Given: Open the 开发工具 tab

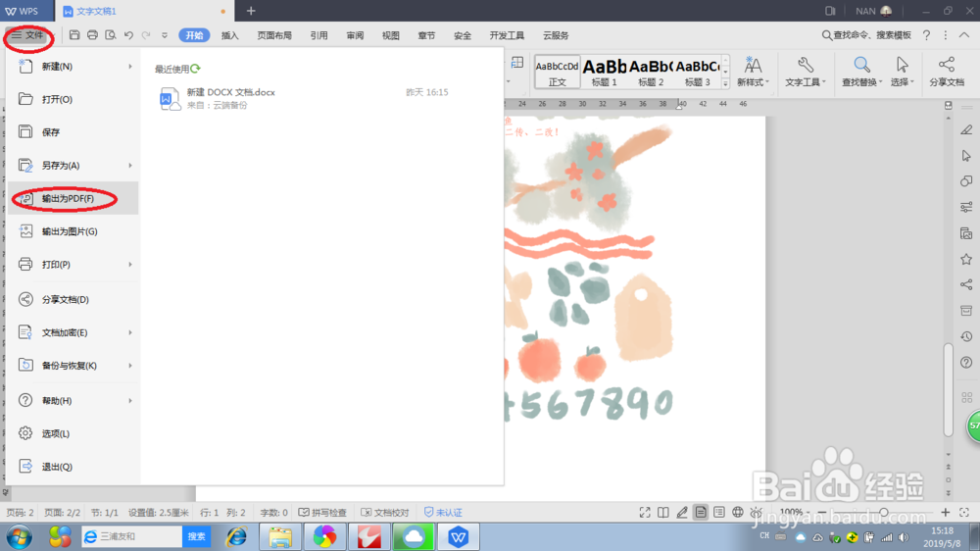Looking at the screenshot, I should (x=507, y=35).
